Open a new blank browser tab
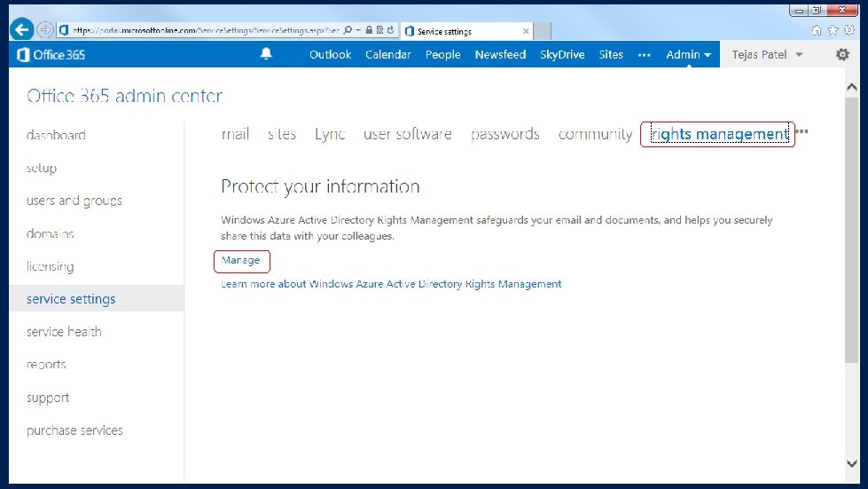 [543, 31]
